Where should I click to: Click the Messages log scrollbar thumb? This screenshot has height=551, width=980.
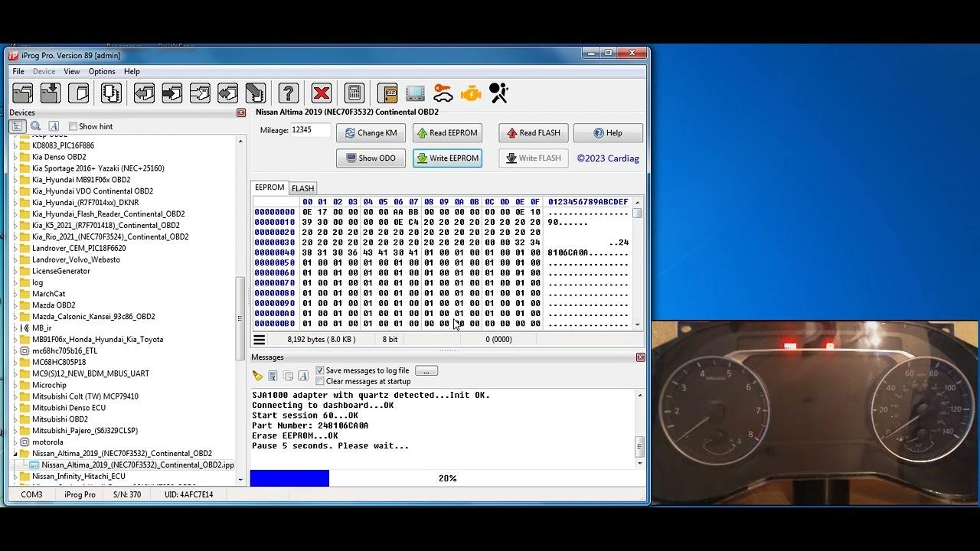640,445
